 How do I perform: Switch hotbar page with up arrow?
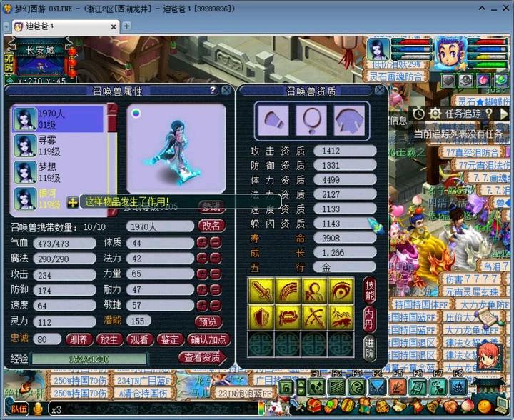coord(301,383)
